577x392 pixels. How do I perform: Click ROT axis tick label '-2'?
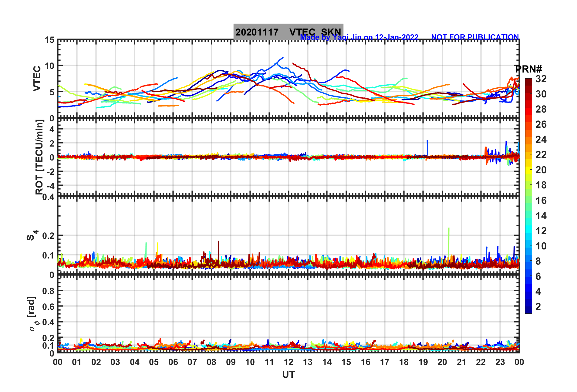51,171
